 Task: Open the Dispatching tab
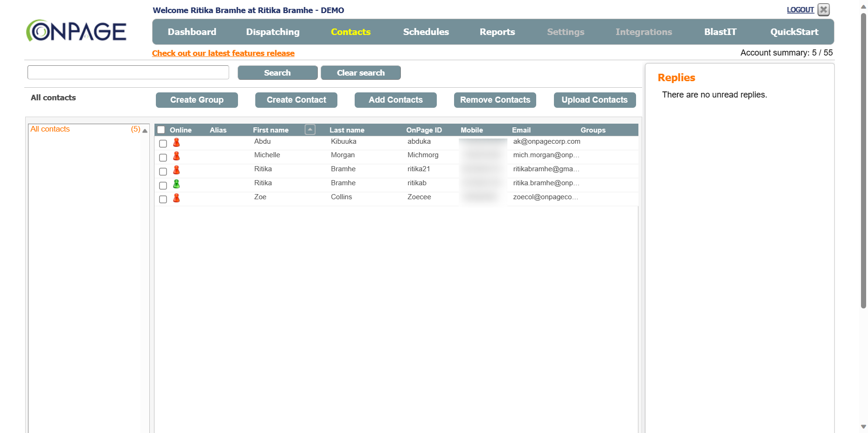coord(273,32)
